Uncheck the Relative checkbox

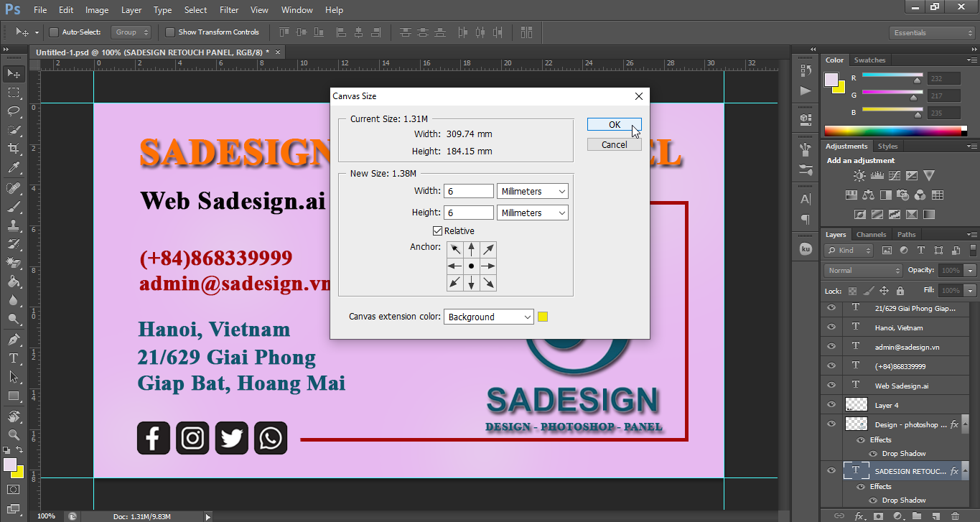click(x=437, y=231)
